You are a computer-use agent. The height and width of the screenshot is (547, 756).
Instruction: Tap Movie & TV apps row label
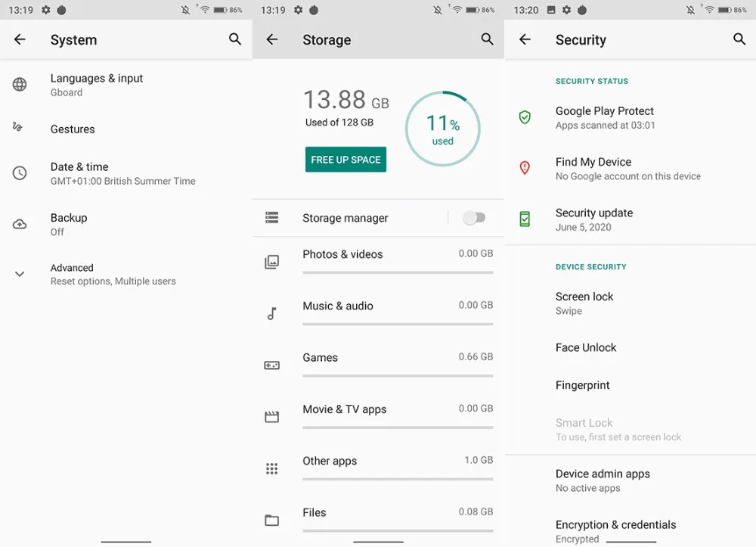click(344, 409)
